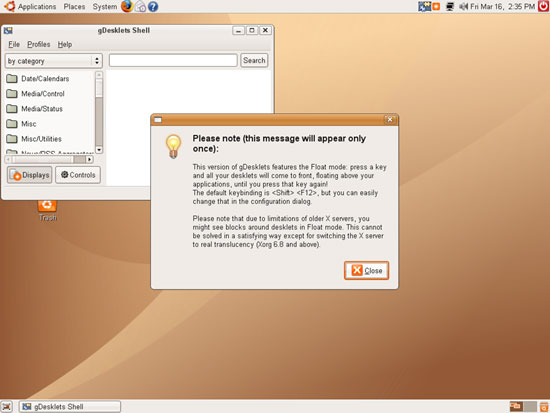
Task: Select the Misc/Utilities category
Action: (41, 139)
